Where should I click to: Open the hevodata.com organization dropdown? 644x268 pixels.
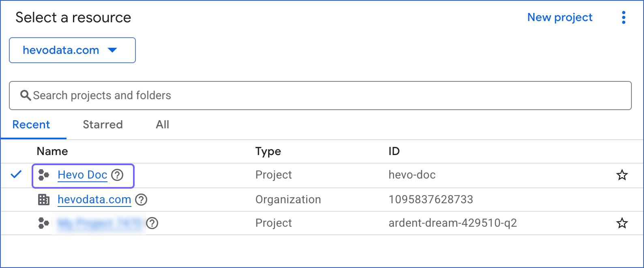tap(72, 50)
